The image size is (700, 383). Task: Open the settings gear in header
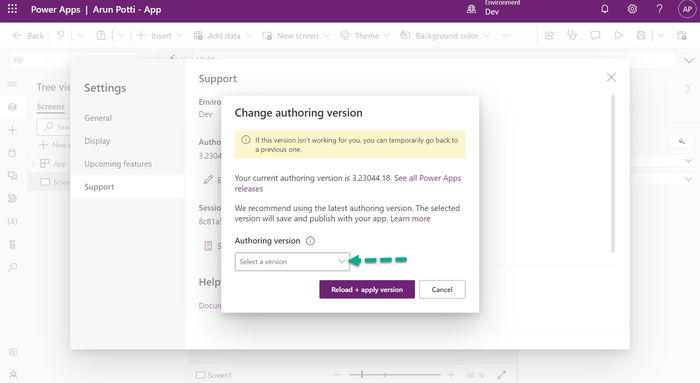click(632, 9)
